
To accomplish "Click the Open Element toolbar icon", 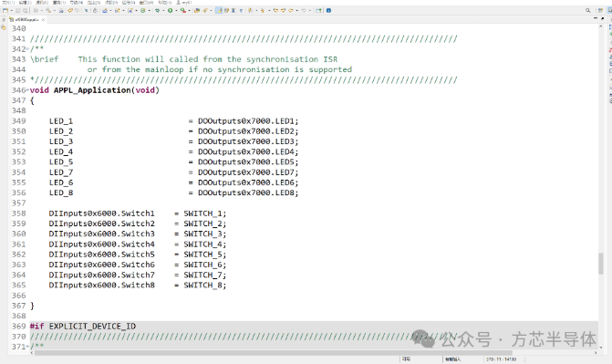I will click(197, 11).
